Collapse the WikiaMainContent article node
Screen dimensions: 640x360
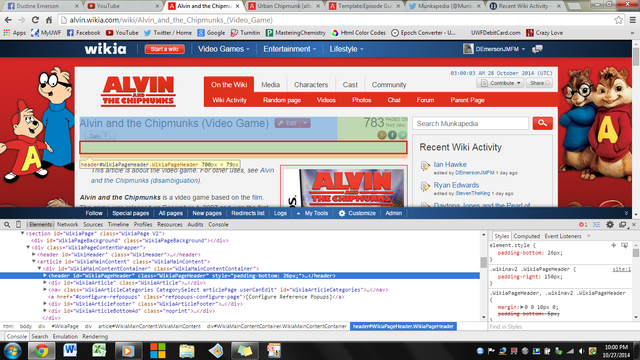click(34, 262)
